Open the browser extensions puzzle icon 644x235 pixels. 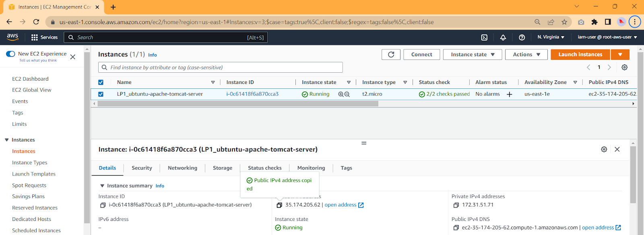click(x=594, y=22)
